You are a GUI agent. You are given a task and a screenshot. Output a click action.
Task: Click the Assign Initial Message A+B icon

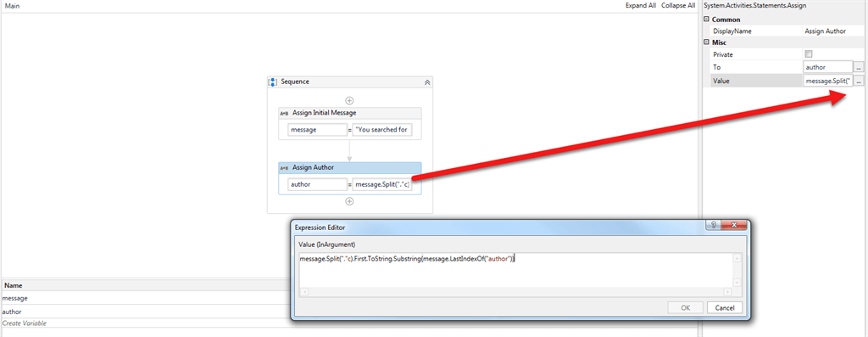(x=284, y=113)
